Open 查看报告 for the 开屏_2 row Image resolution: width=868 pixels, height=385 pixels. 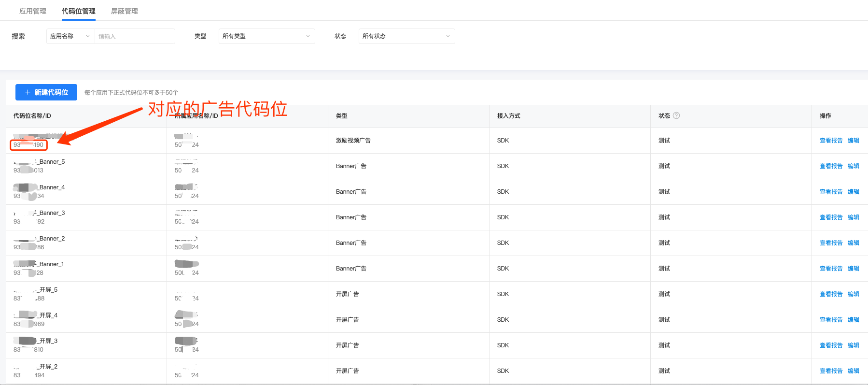click(831, 371)
